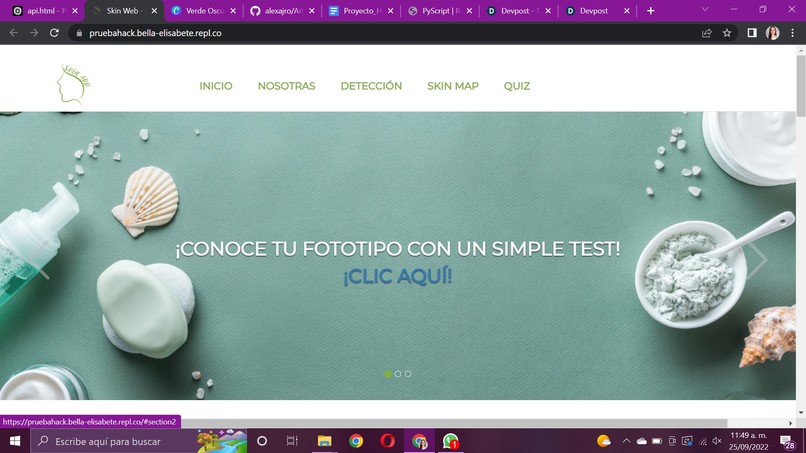This screenshot has height=453, width=806.
Task: Click the Windows search box
Action: pyautogui.click(x=139, y=441)
